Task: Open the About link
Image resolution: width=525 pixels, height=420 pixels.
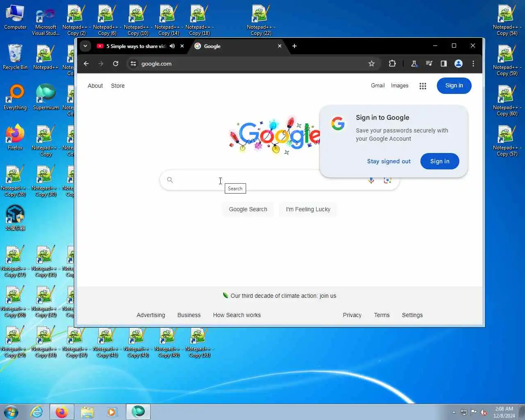Action: tap(95, 86)
